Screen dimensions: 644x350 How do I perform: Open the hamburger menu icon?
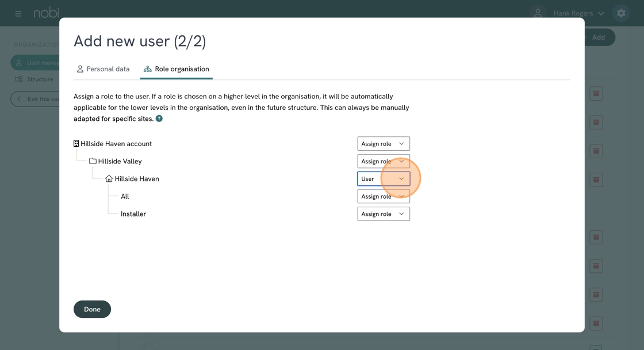[18, 13]
